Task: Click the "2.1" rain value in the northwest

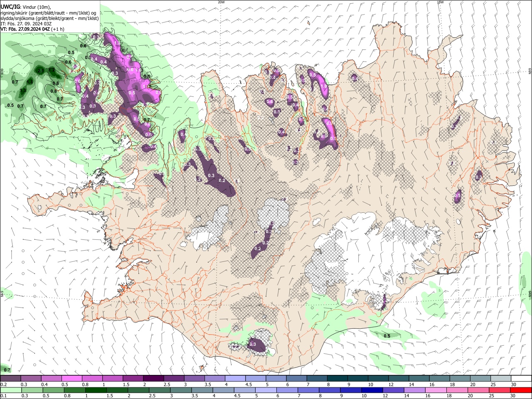Action: (x=41, y=71)
